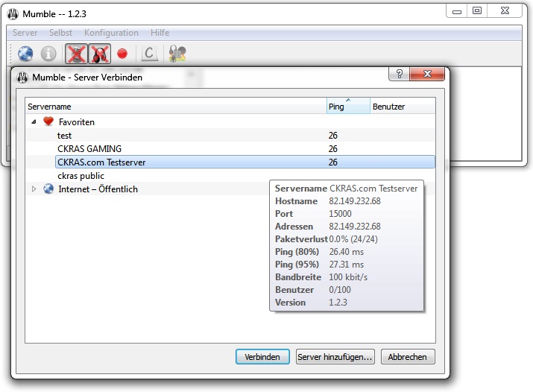533x392 pixels.
Task: Click the dialog's question mark help button
Action: (x=400, y=74)
